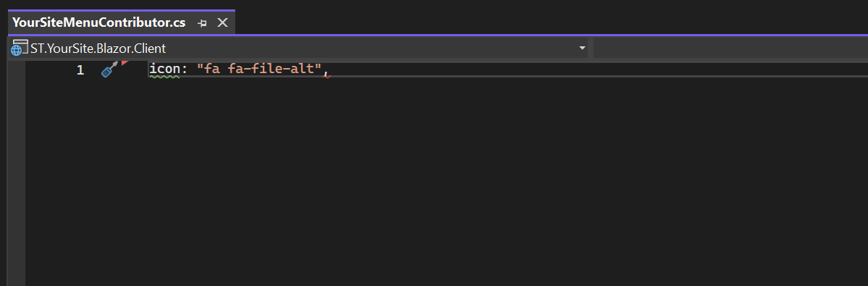
Task: Click the red-squiggled comma at line end
Action: click(326, 71)
